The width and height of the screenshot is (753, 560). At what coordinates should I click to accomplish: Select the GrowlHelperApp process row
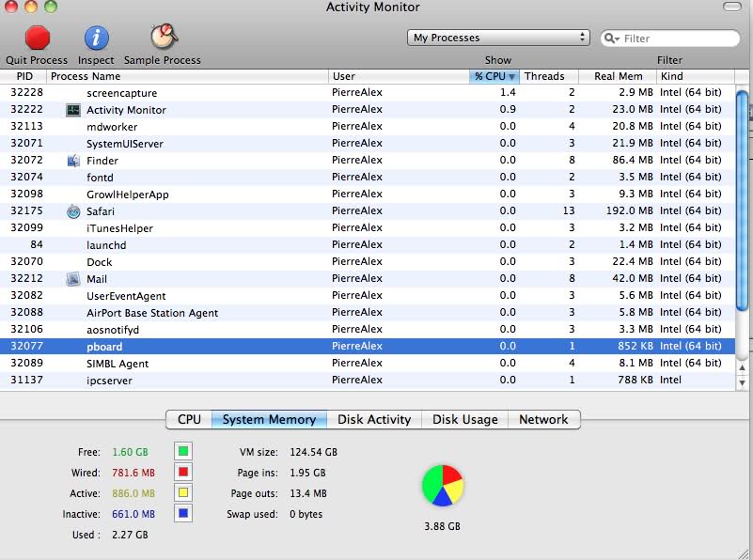tap(368, 194)
